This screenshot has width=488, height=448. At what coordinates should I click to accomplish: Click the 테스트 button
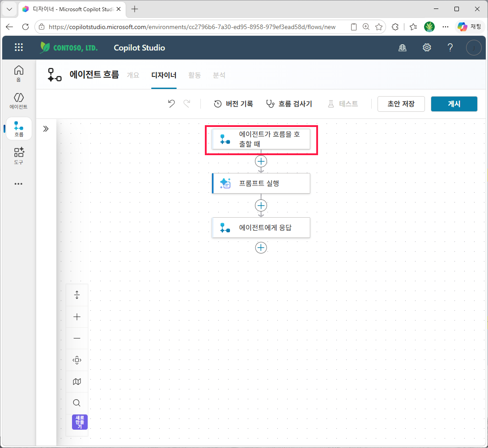tap(343, 104)
